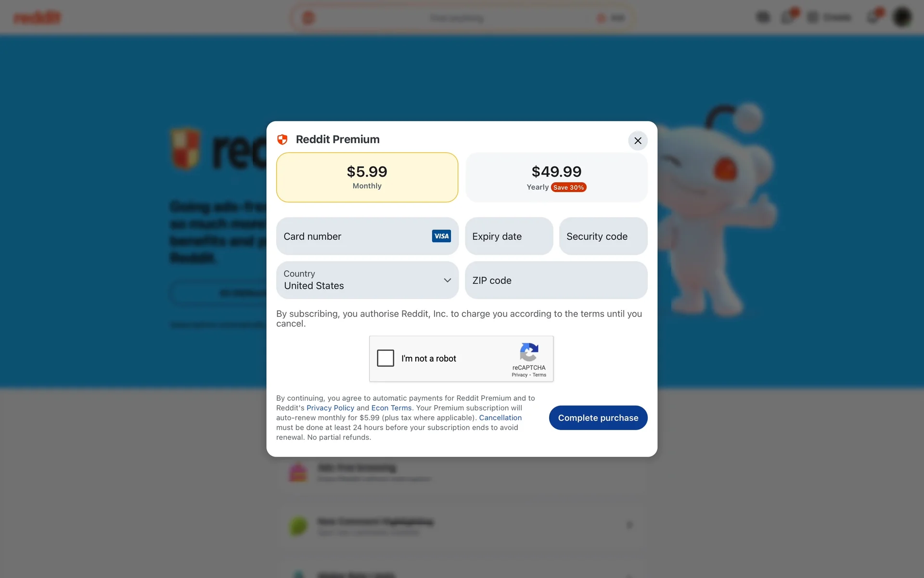This screenshot has width=924, height=578.
Task: Open the Econ Terms link
Action: click(x=392, y=408)
